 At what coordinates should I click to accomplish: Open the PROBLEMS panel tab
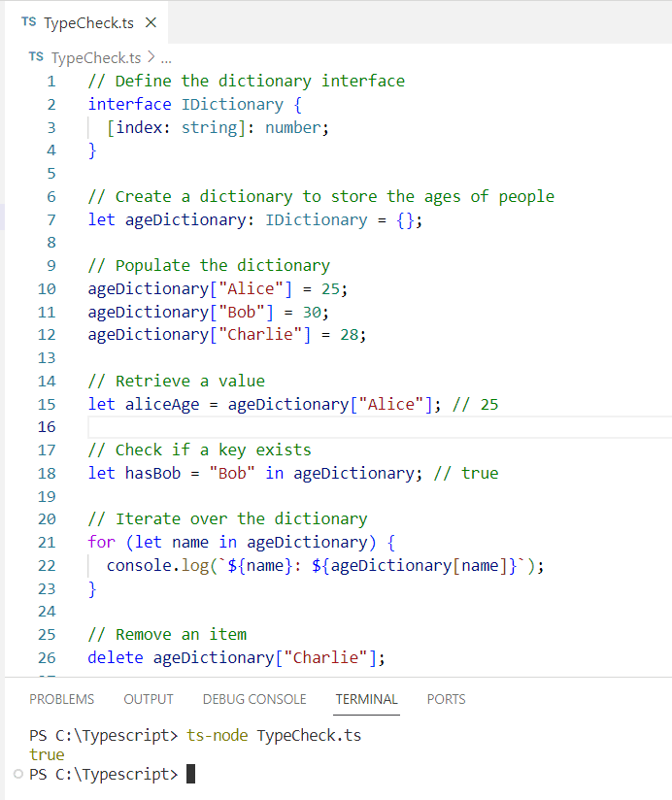pyautogui.click(x=62, y=699)
